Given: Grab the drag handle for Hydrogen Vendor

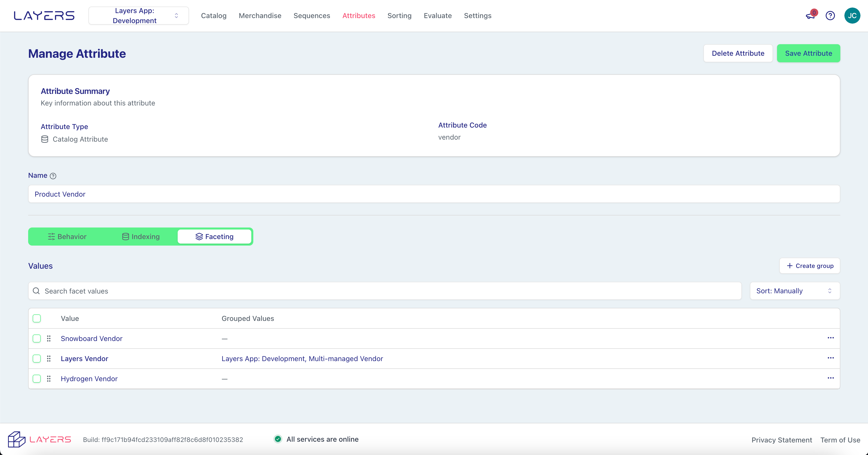Looking at the screenshot, I should pos(49,379).
